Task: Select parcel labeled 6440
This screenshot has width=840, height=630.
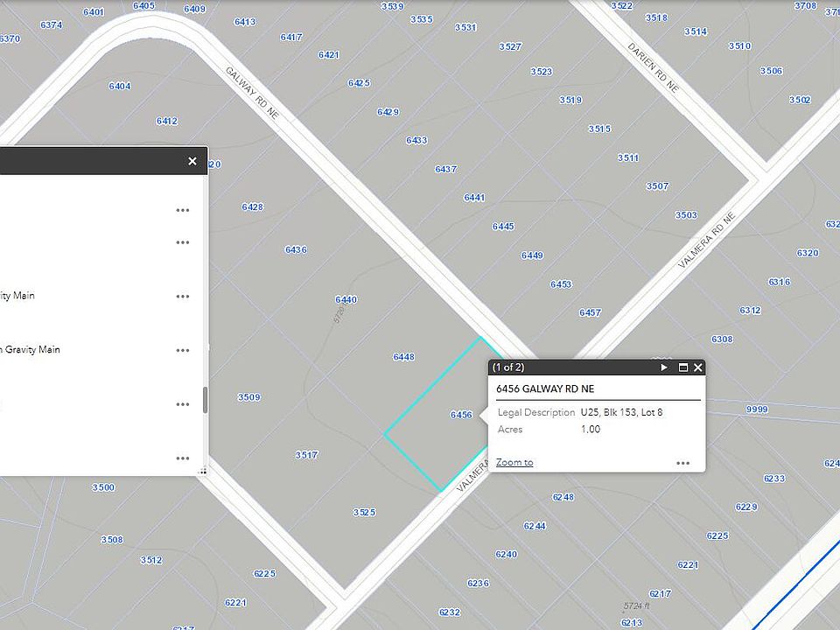Action: point(346,299)
